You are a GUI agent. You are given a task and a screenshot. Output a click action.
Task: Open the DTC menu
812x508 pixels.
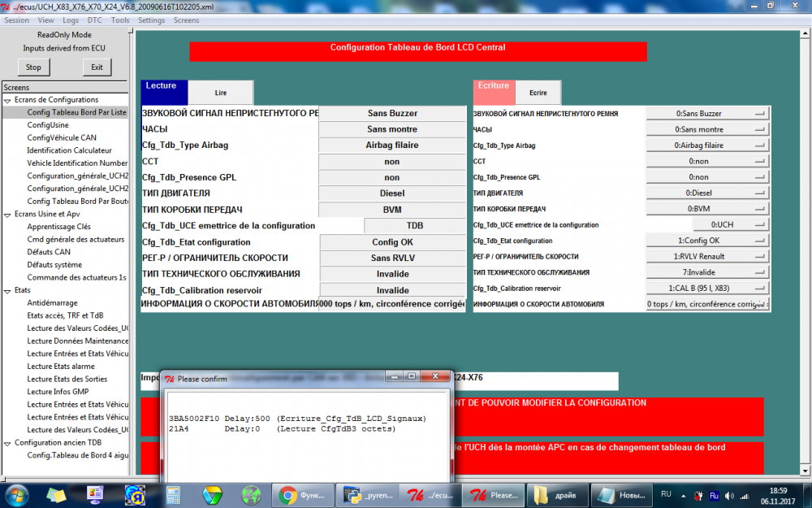pyautogui.click(x=95, y=20)
